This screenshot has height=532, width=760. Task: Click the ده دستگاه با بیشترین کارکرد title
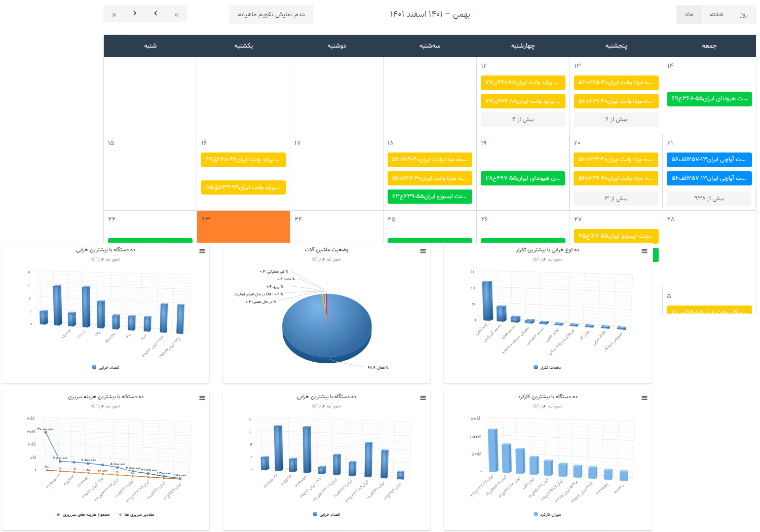point(548,397)
